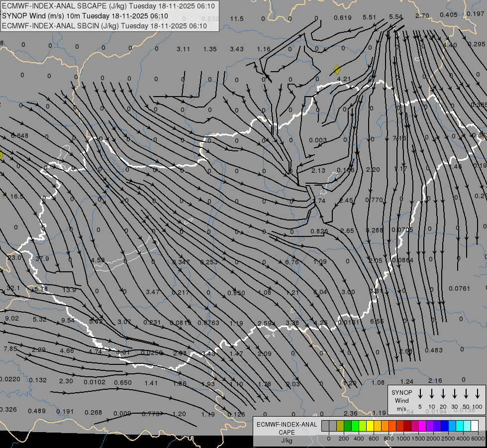This screenshot has width=487, height=448.
Task: Pick the pure blue CAPE legend swatch
Action: 445,426
